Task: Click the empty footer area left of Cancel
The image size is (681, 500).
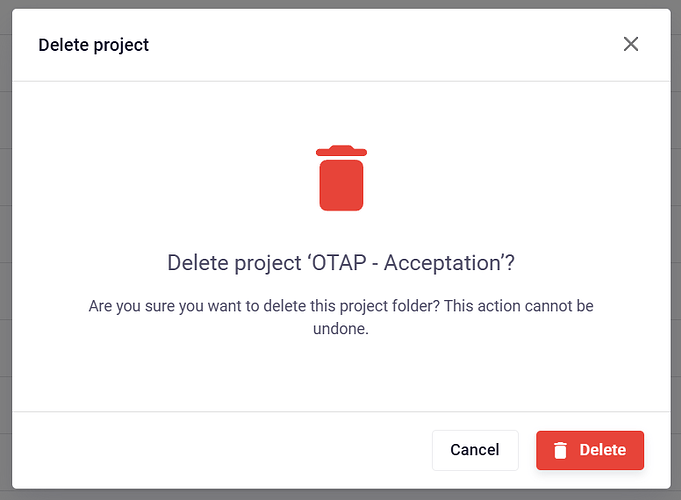Action: click(x=220, y=450)
